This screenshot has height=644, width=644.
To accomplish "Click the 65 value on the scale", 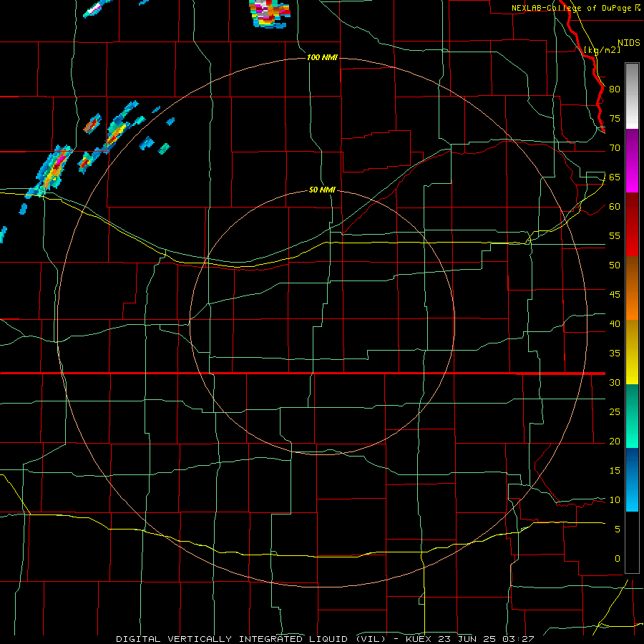I will click(615, 177).
